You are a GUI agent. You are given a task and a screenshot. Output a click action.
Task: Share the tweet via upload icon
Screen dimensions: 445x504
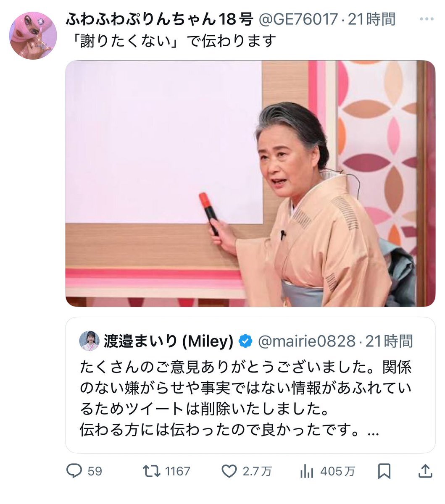(x=425, y=471)
